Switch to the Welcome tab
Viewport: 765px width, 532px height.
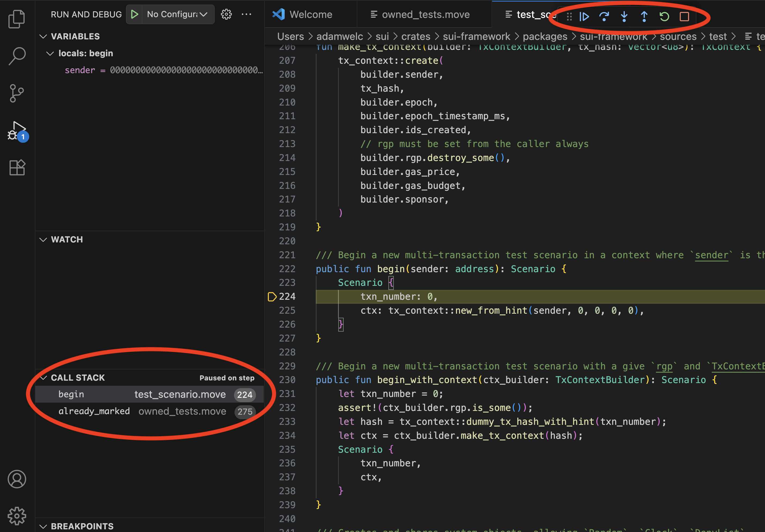[x=311, y=14]
